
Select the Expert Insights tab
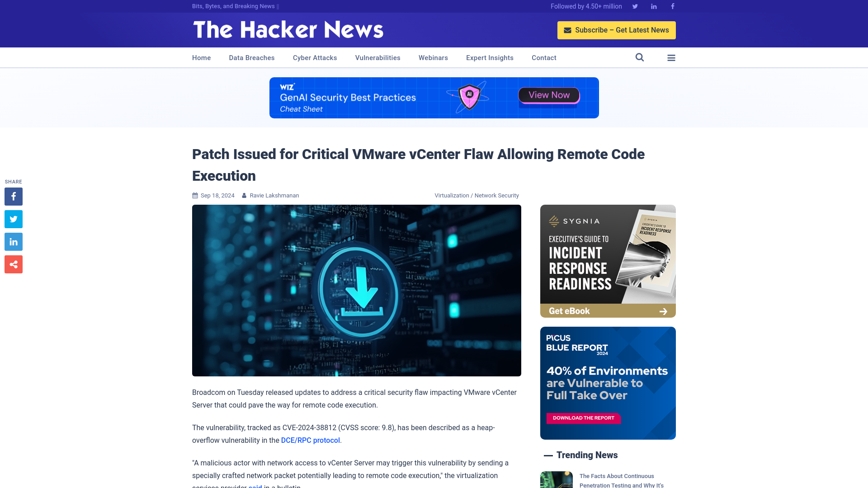(x=490, y=57)
